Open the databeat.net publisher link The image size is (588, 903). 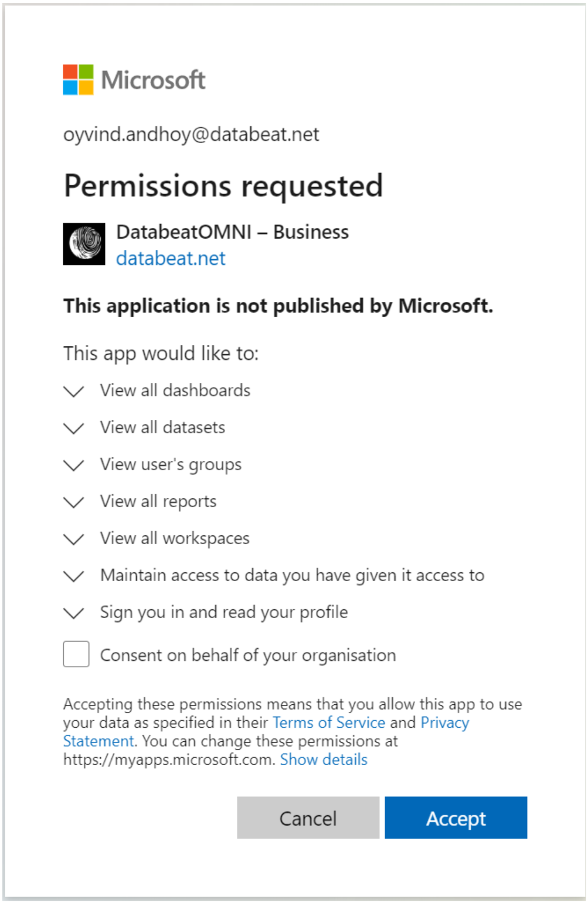tap(171, 259)
